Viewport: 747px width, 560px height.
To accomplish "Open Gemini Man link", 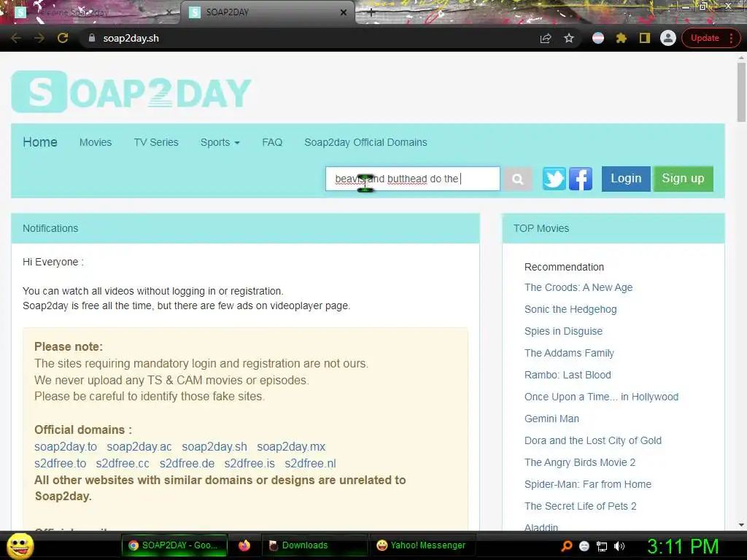I will (x=551, y=419).
